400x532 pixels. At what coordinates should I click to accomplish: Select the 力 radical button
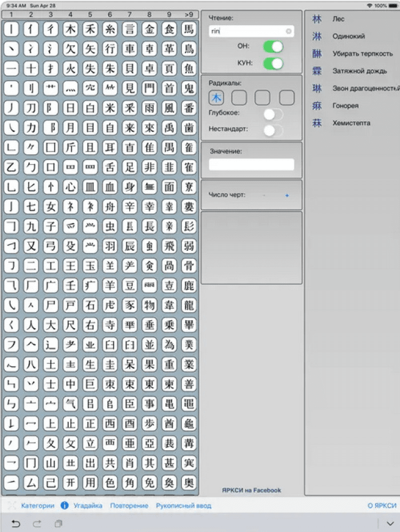pos(31,128)
